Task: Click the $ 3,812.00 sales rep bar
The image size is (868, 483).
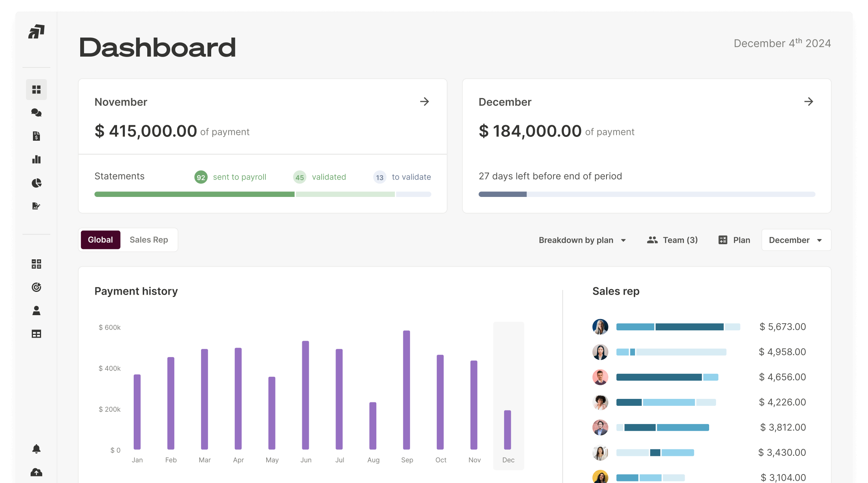Action: coord(663,428)
